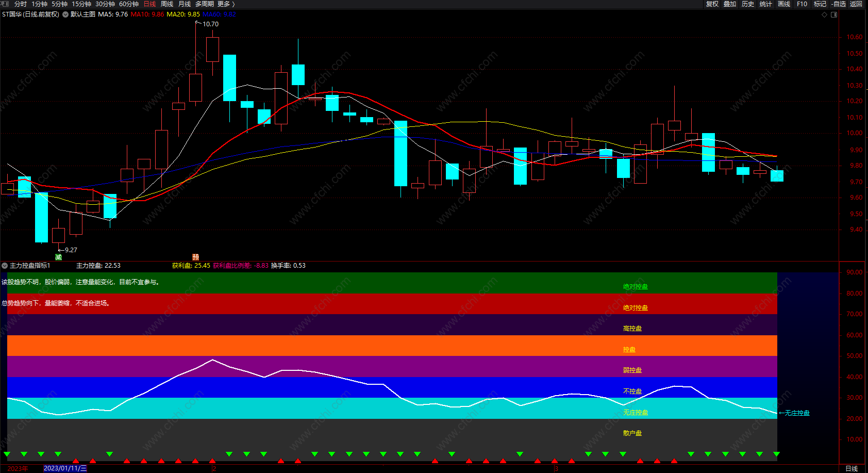Click the 弱控盘 band label
868x473 pixels.
click(x=632, y=370)
